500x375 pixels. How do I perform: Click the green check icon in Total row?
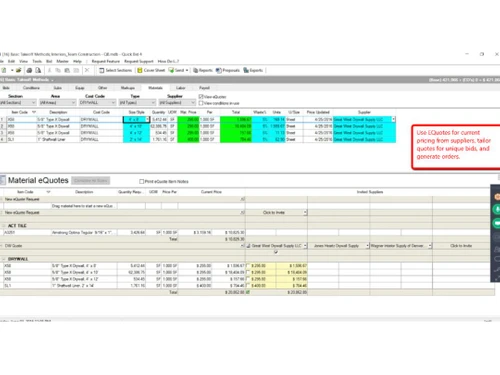pyautogui.click(x=248, y=292)
